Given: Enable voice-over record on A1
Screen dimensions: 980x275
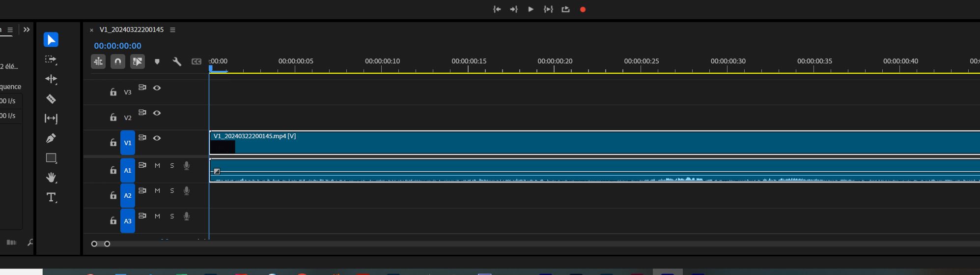Looking at the screenshot, I should [x=187, y=166].
